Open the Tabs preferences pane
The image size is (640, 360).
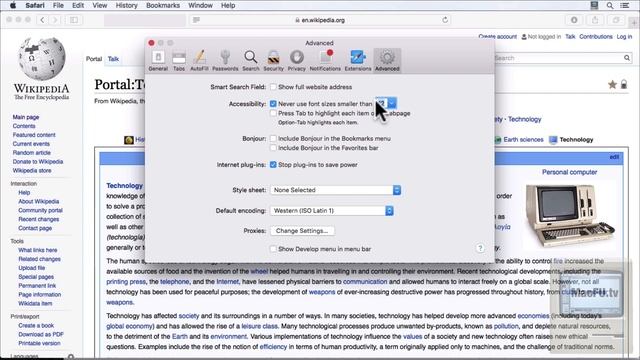[179, 60]
